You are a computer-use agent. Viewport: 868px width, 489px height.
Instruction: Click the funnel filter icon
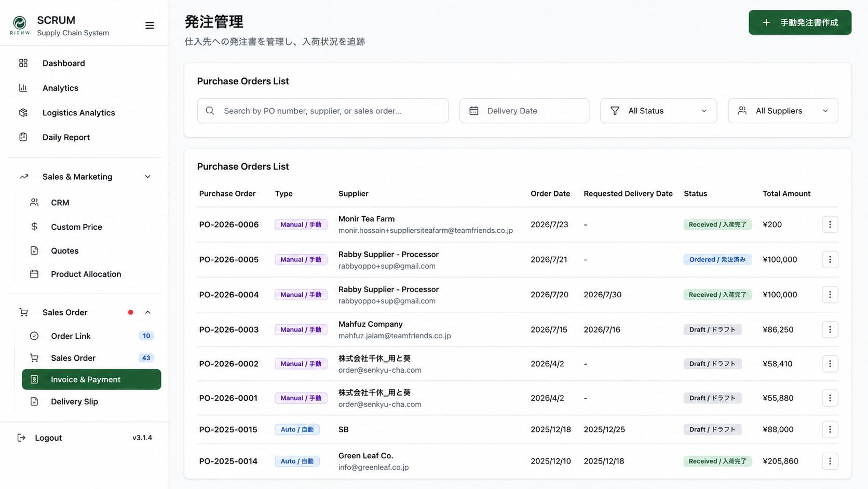pyautogui.click(x=615, y=111)
